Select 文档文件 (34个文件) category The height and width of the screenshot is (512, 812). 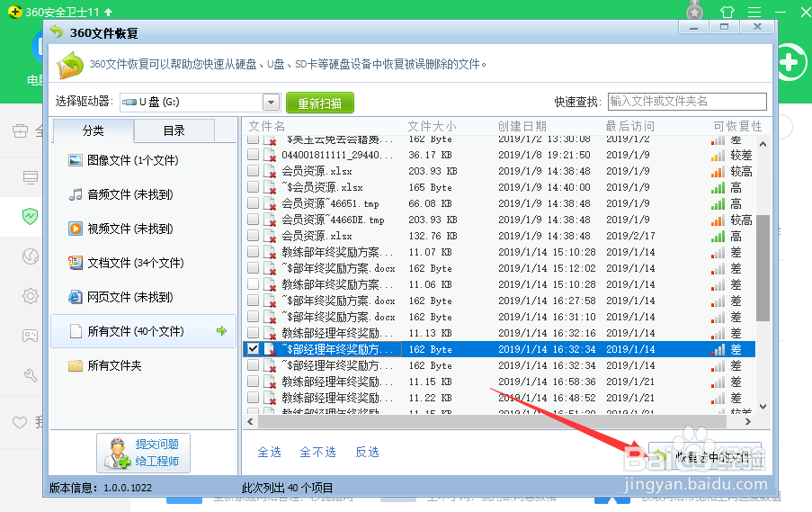point(143,263)
